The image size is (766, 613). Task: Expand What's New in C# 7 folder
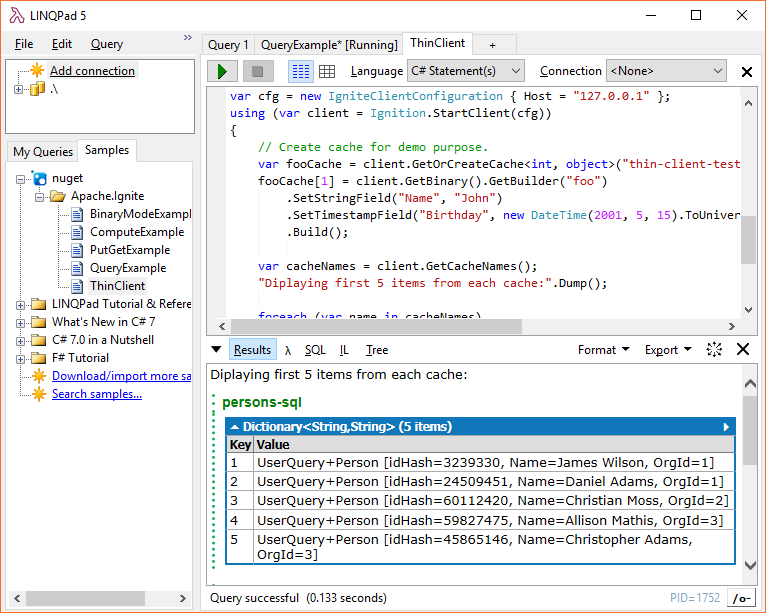coord(20,323)
